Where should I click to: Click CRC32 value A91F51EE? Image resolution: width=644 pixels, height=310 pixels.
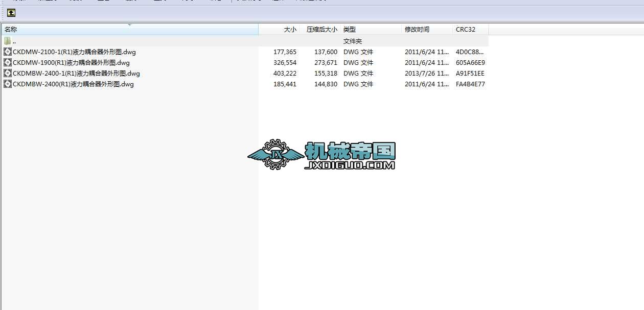tap(470, 73)
